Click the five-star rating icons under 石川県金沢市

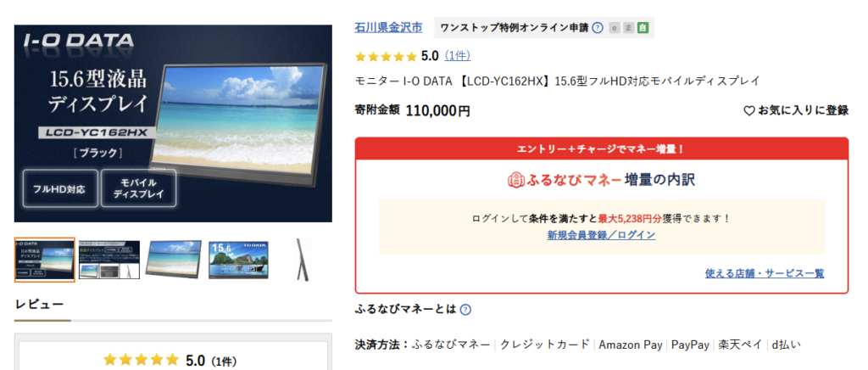pos(386,57)
